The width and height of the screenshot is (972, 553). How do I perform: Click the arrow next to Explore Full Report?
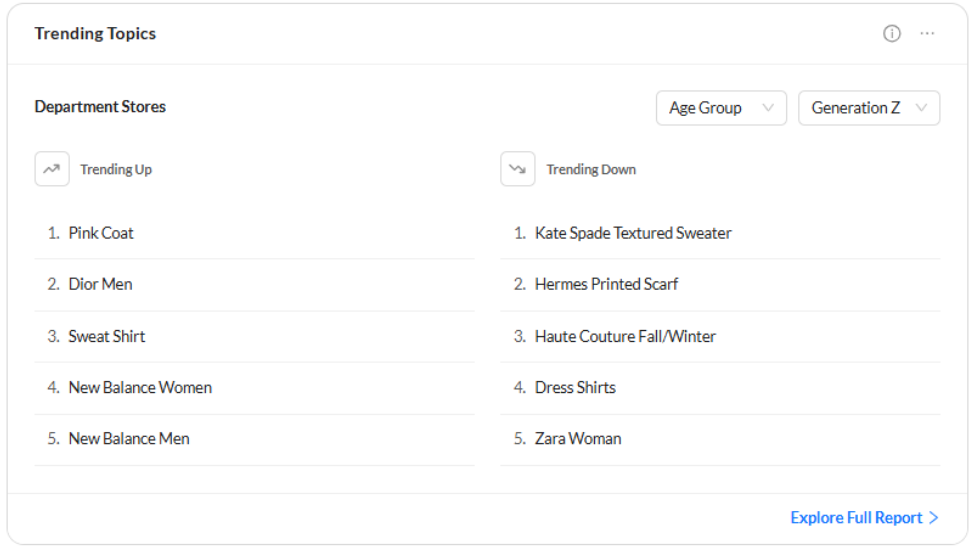point(934,518)
